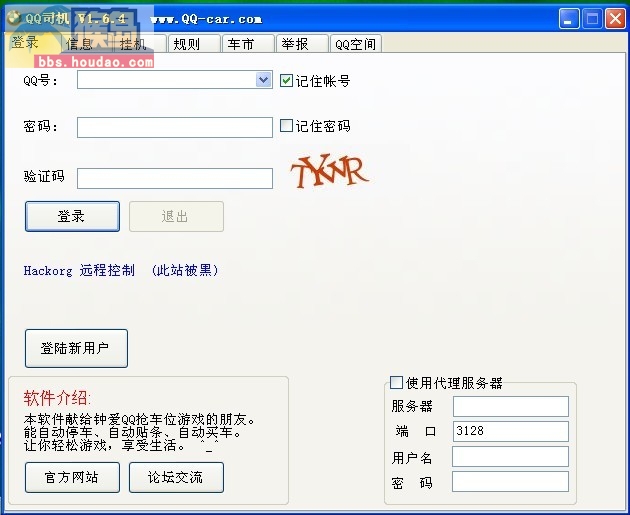Image resolution: width=630 pixels, height=515 pixels.
Task: Select the 规则 tab
Action: 194,43
